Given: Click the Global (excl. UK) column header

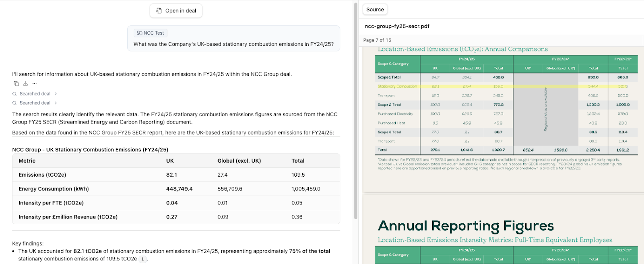Looking at the screenshot, I should point(239,161).
